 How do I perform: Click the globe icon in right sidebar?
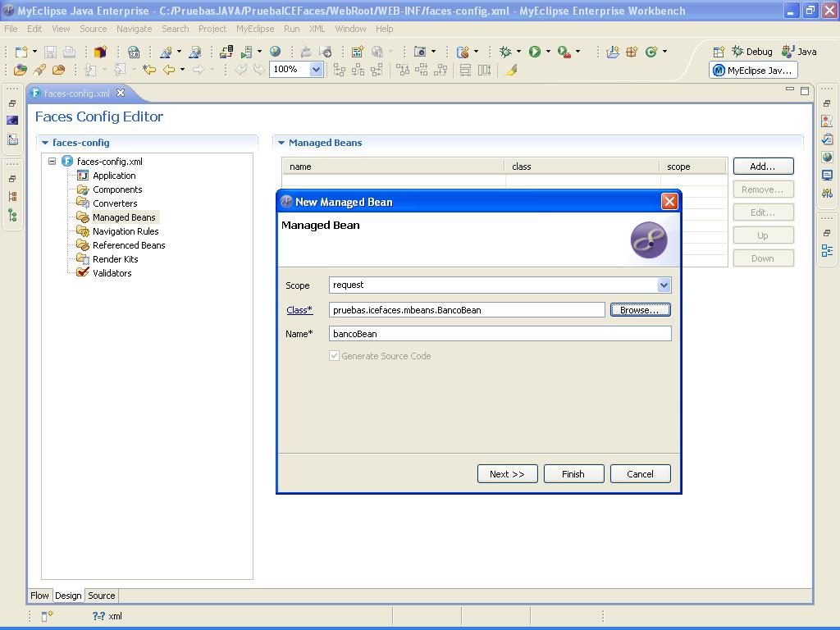pos(827,157)
